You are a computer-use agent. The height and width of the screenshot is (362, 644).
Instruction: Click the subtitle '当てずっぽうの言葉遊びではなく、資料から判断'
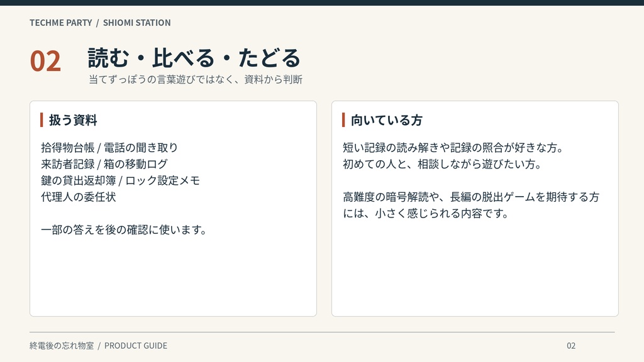pyautogui.click(x=196, y=79)
